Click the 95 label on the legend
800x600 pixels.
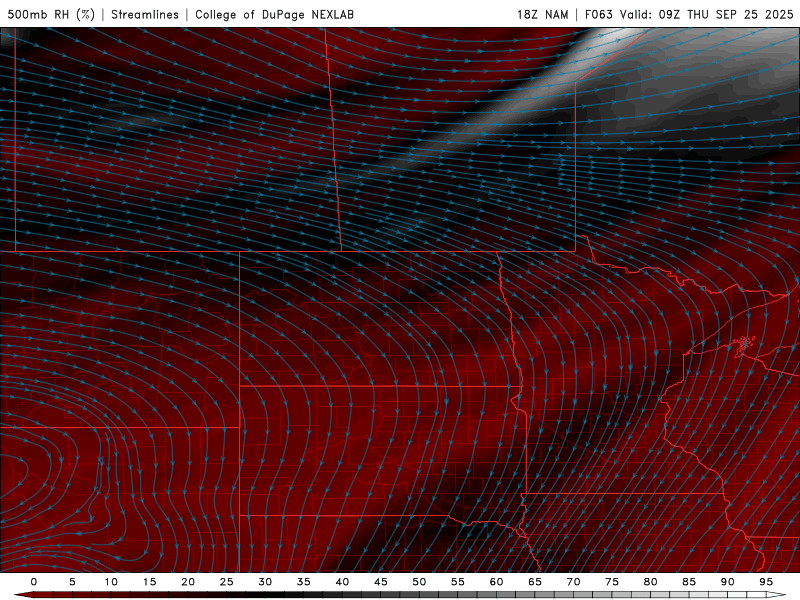click(x=765, y=582)
